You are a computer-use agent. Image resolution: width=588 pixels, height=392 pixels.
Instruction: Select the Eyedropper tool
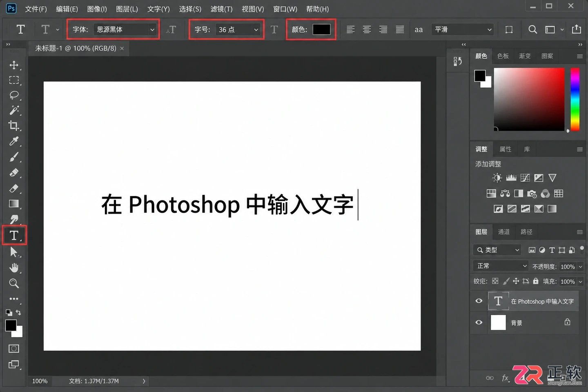point(14,141)
